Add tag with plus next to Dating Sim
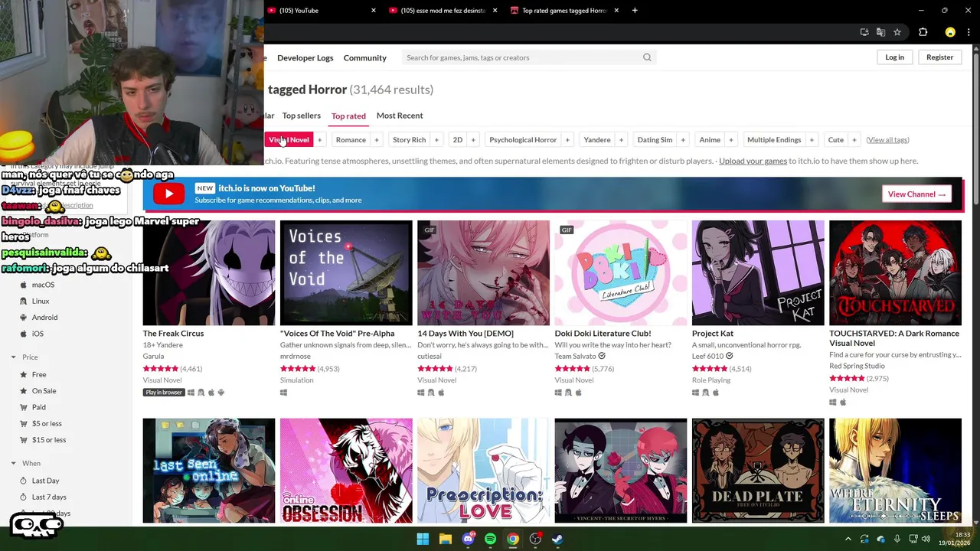 point(683,140)
